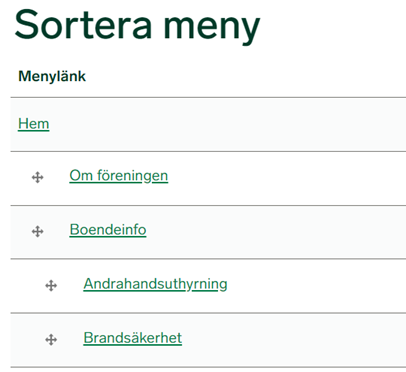Follow the Boendeinfo link
This screenshot has width=406, height=372.
pos(108,230)
